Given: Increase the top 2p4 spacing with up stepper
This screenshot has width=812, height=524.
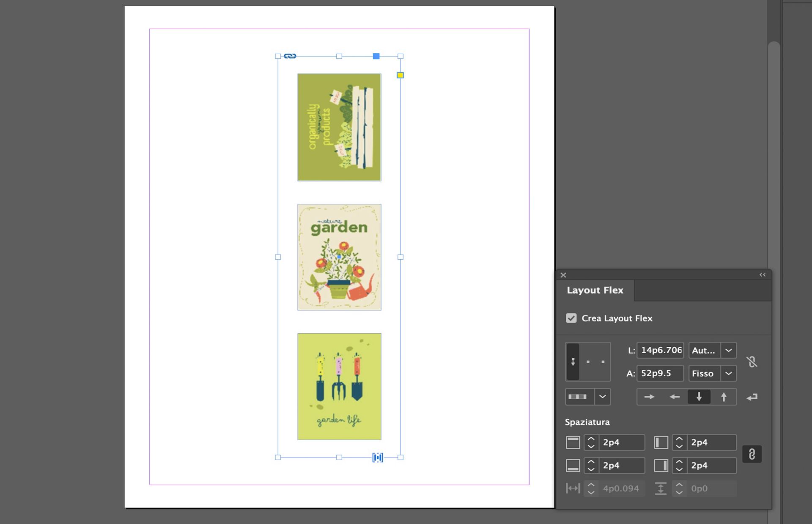Looking at the screenshot, I should click(x=591, y=439).
